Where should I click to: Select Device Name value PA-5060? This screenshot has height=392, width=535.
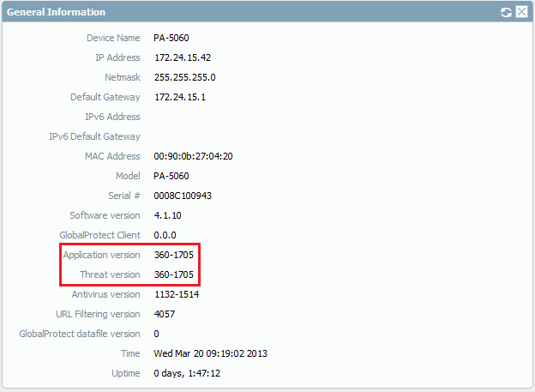click(x=171, y=38)
